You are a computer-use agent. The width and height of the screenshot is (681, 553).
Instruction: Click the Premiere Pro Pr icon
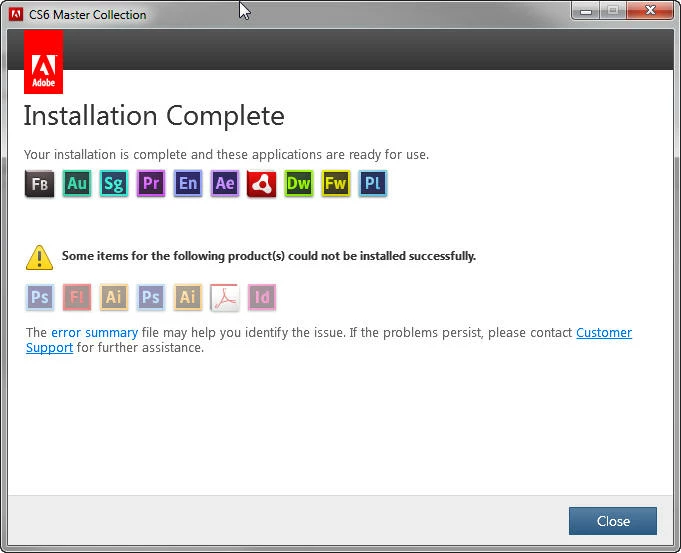tap(151, 184)
